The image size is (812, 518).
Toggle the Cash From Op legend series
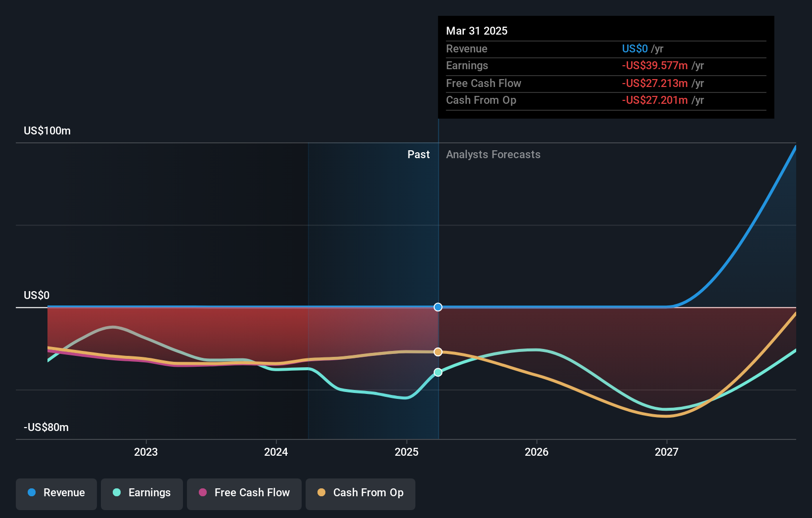coord(361,494)
